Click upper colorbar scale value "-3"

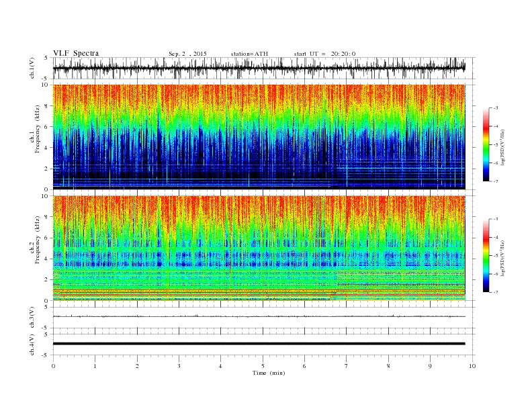click(x=496, y=108)
